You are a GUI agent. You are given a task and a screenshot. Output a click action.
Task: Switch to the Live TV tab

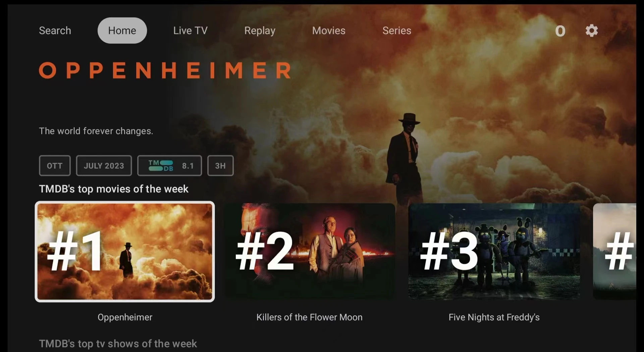point(190,31)
